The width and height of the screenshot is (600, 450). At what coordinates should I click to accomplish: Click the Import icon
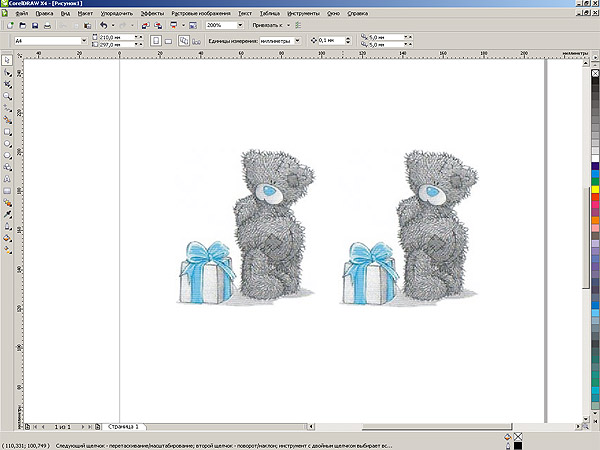coord(145,25)
